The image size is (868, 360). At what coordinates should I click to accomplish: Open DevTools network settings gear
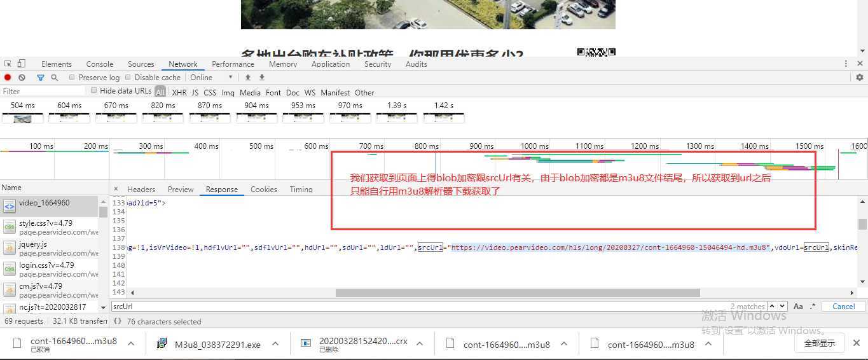(x=860, y=78)
